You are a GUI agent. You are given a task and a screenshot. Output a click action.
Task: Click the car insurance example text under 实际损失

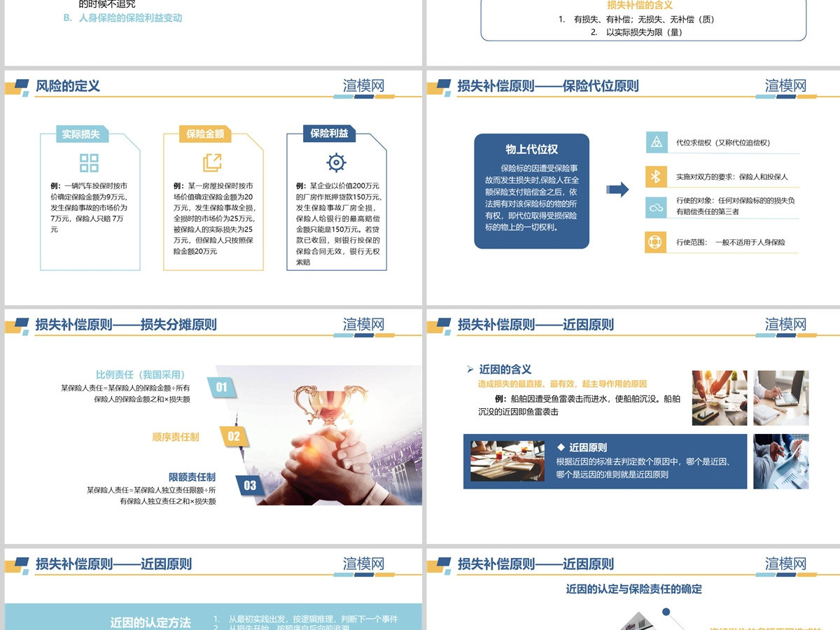(89, 207)
